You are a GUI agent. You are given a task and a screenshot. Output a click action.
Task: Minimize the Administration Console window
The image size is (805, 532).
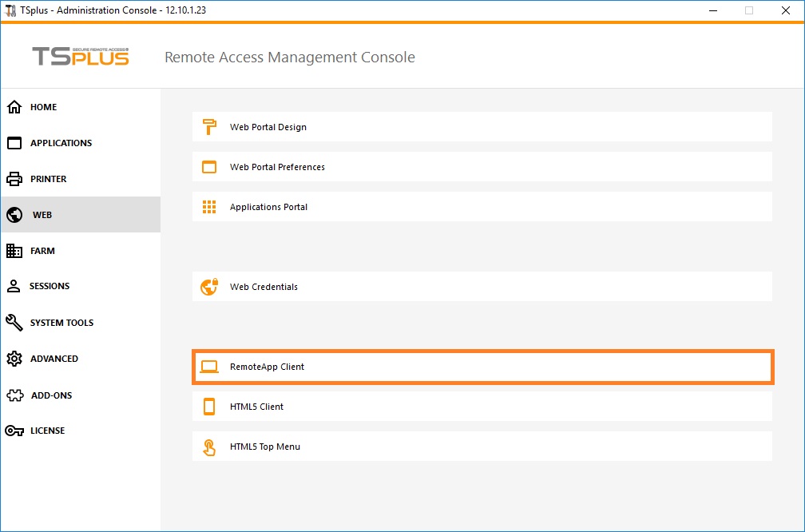pos(712,10)
